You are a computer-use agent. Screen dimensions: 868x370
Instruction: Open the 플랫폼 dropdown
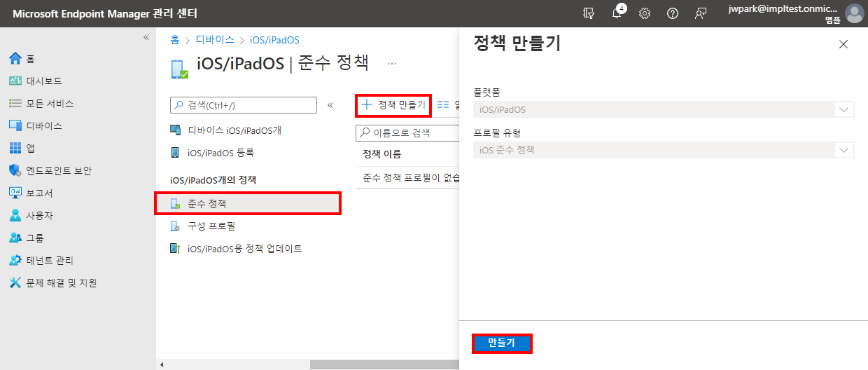click(x=664, y=110)
